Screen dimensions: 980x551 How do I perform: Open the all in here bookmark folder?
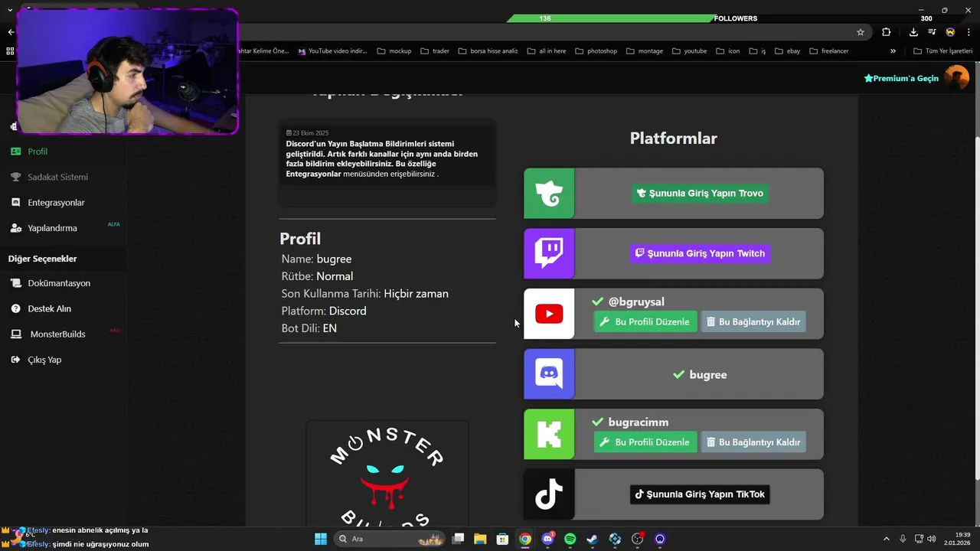coord(546,51)
